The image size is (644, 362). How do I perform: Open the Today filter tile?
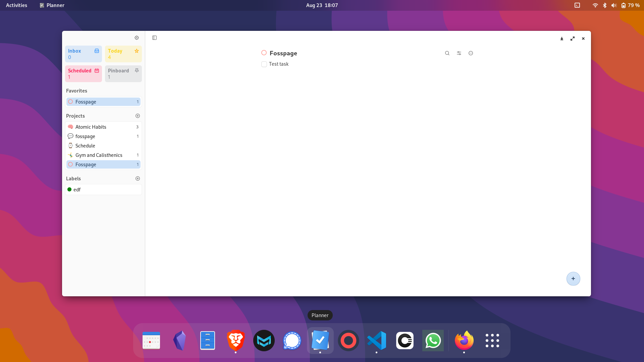pos(123,54)
